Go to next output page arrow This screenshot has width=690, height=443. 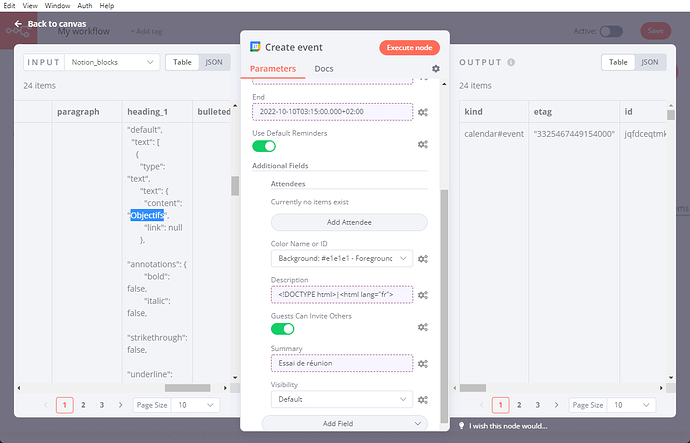(557, 405)
